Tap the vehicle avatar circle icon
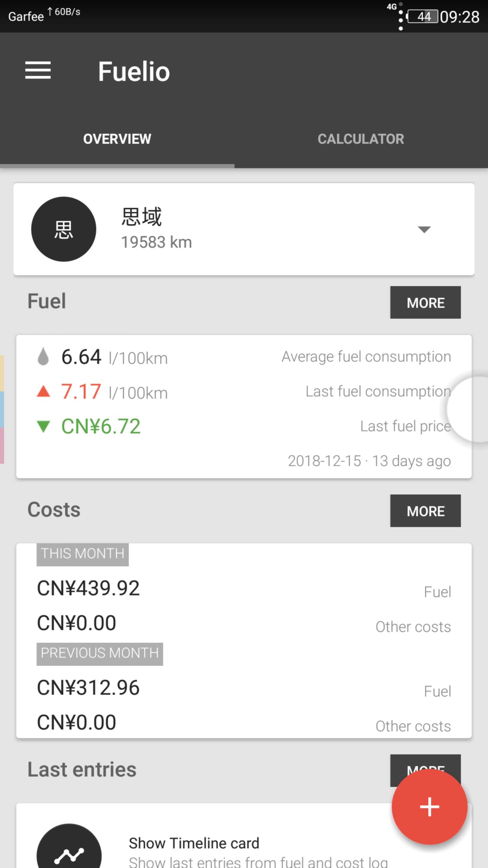 click(x=64, y=229)
